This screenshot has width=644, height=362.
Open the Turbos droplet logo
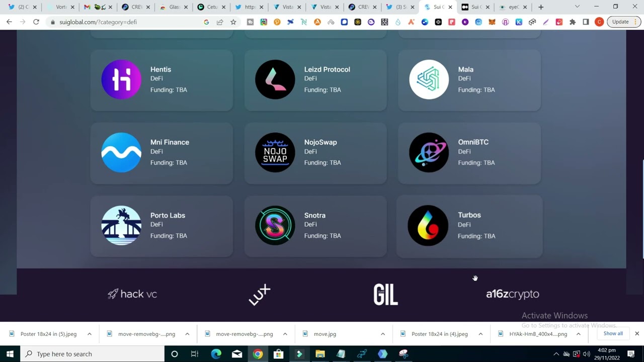click(x=428, y=225)
